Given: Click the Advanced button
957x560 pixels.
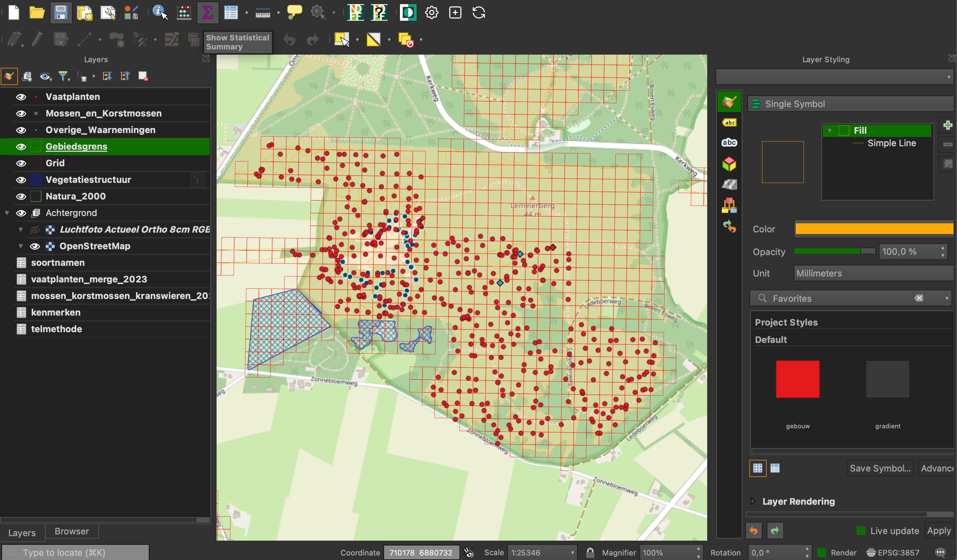Looking at the screenshot, I should tap(936, 468).
